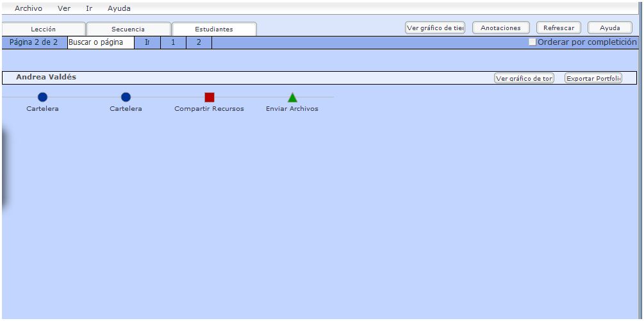644x321 pixels.
Task: Click the first blue Cartelera circle
Action: point(42,97)
